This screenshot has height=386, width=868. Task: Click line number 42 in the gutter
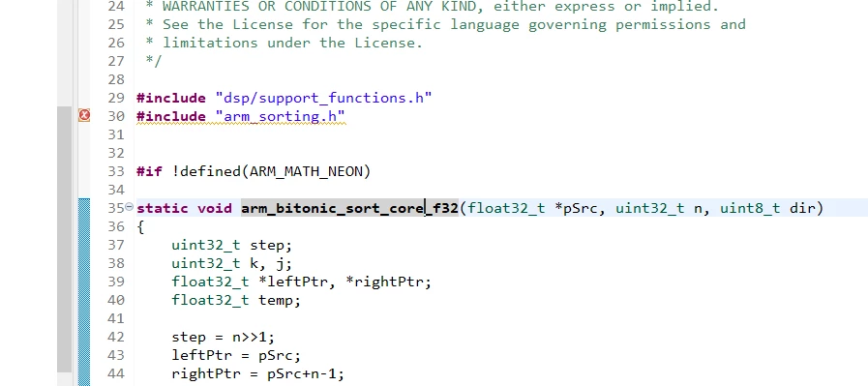116,337
